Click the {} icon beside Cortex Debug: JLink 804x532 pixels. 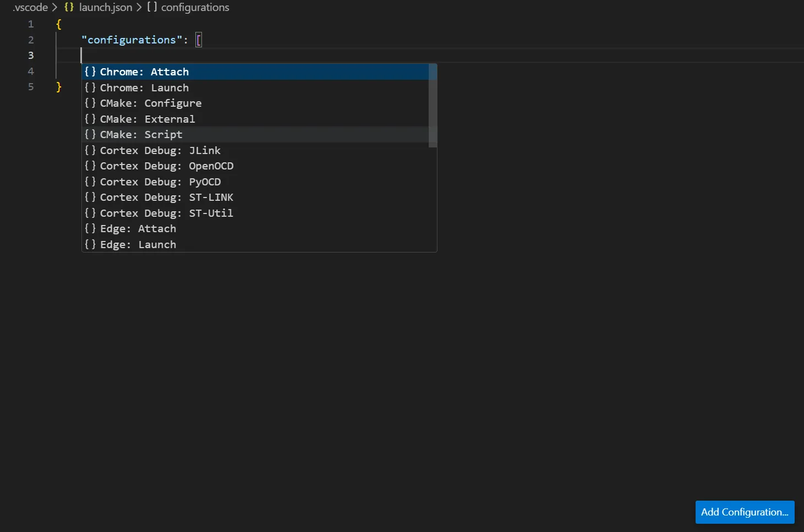pyautogui.click(x=90, y=150)
